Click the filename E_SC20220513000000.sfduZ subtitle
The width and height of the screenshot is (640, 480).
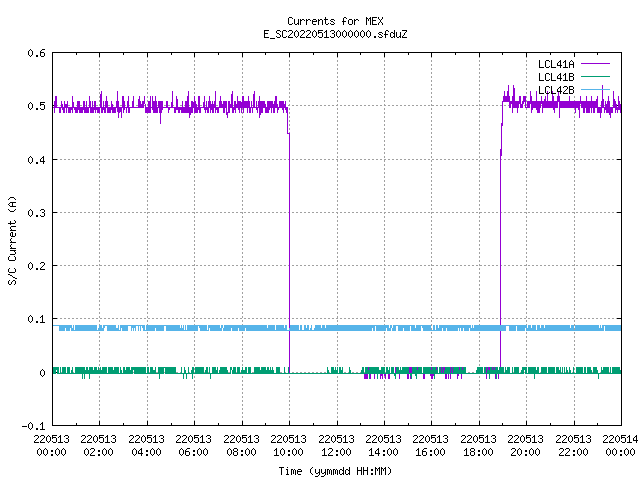(335, 34)
